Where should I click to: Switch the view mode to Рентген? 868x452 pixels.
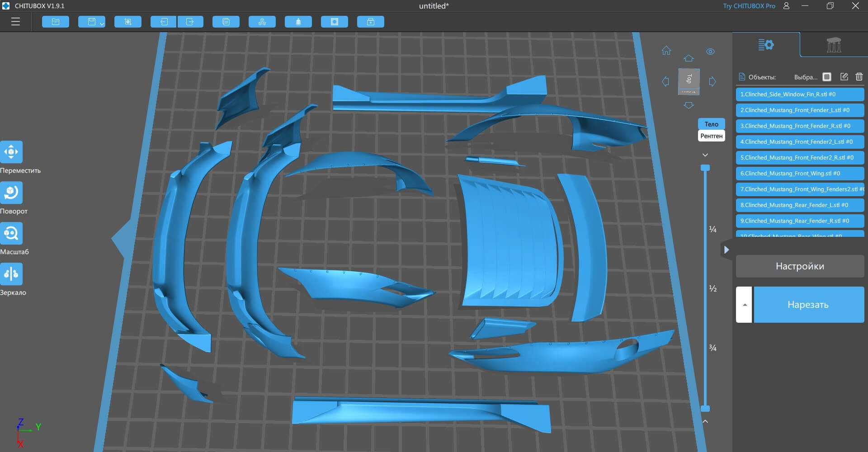pyautogui.click(x=711, y=136)
